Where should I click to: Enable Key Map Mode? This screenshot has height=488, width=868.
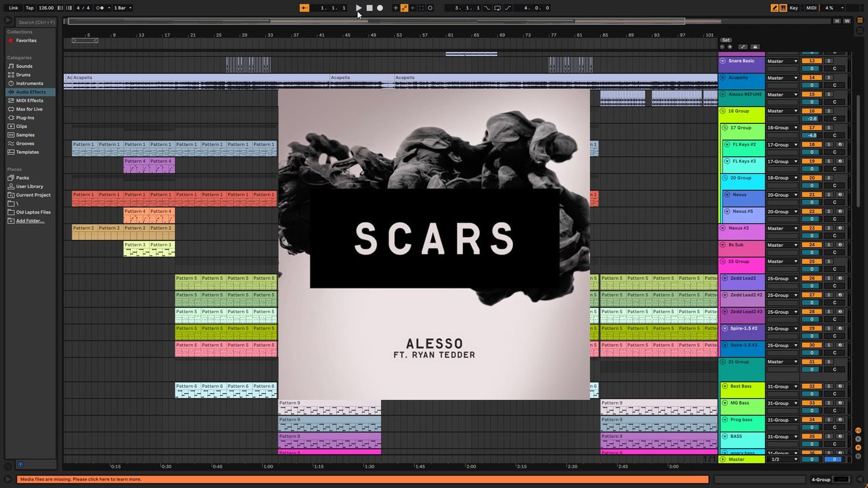pyautogui.click(x=794, y=8)
